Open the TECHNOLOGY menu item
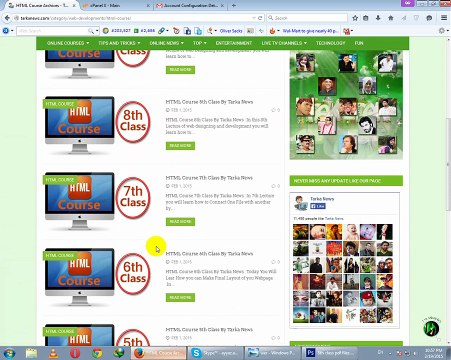 [331, 43]
